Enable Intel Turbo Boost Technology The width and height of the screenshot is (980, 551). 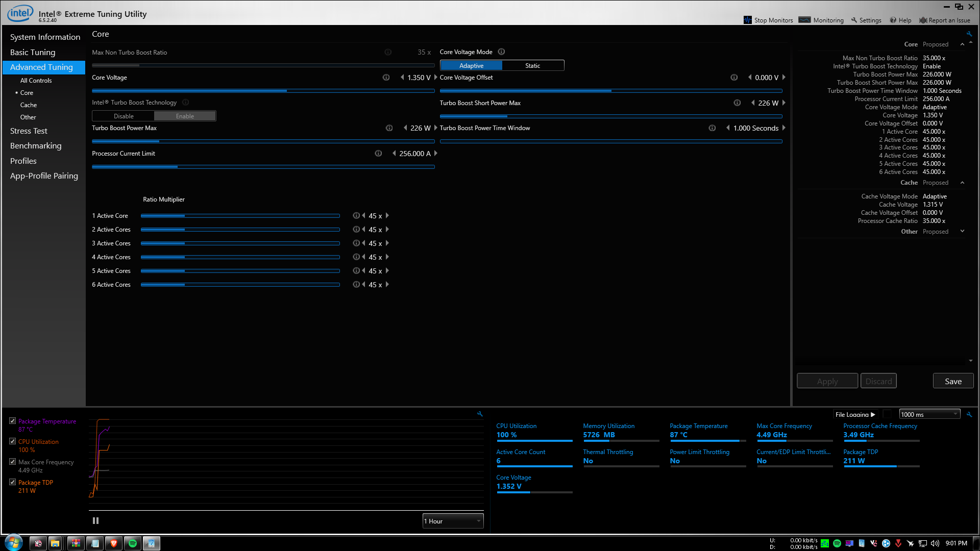pyautogui.click(x=185, y=116)
